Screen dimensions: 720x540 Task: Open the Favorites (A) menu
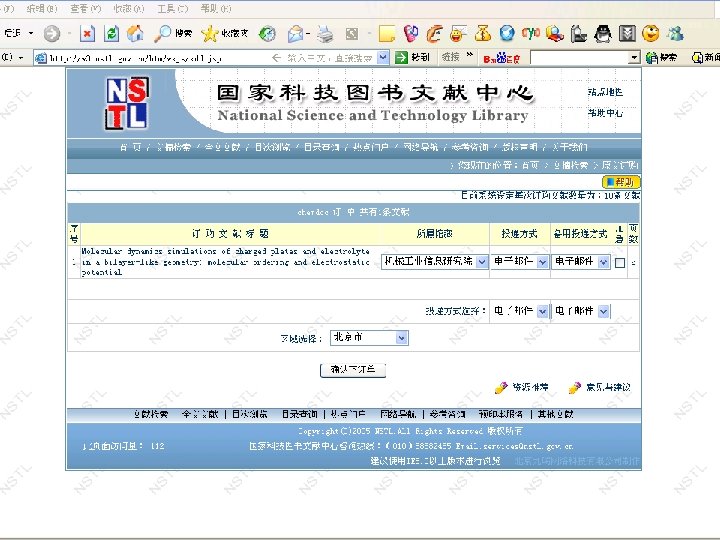pyautogui.click(x=129, y=9)
